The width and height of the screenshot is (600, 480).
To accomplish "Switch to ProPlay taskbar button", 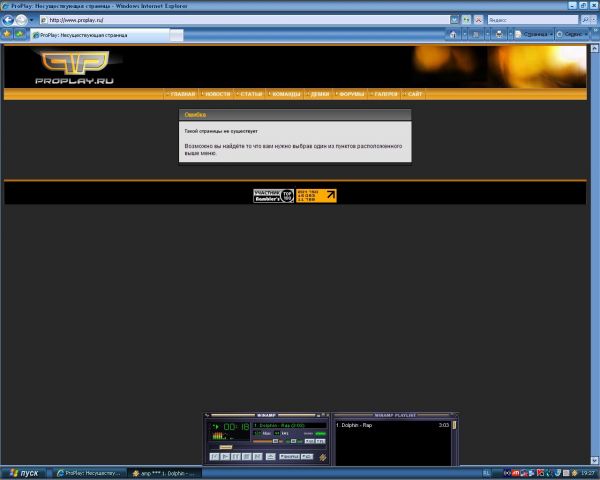I will point(90,473).
